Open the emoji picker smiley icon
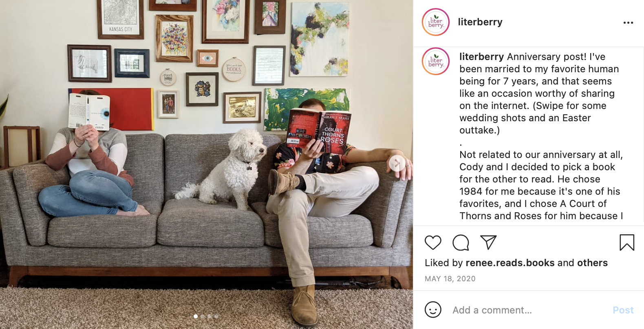This screenshot has height=329, width=644. pos(433,309)
